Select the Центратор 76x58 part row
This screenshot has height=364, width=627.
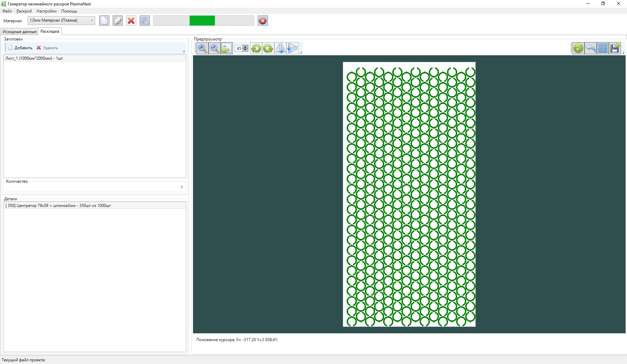(94, 206)
